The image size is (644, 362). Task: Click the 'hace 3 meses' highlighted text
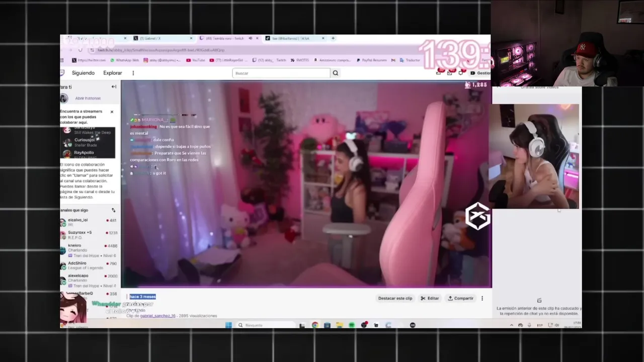click(142, 297)
